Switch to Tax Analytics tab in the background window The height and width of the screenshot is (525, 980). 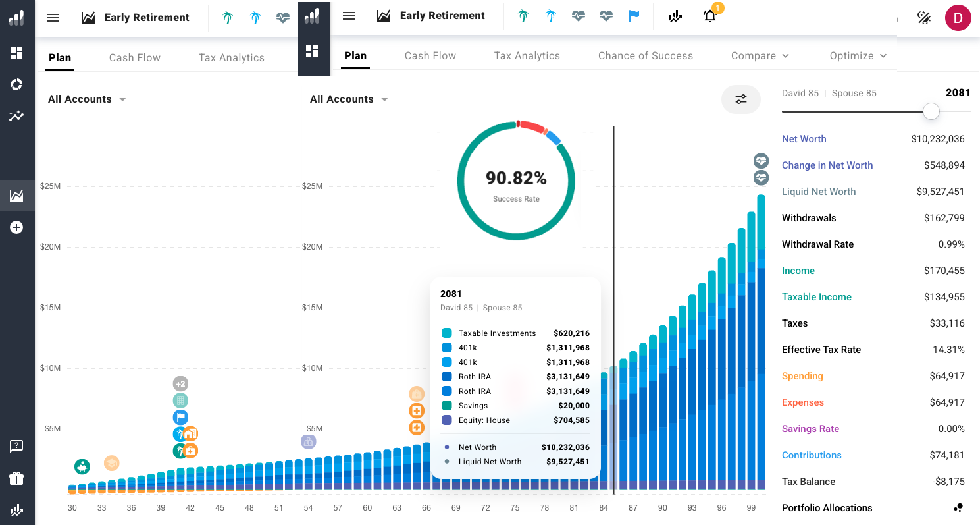click(x=232, y=58)
